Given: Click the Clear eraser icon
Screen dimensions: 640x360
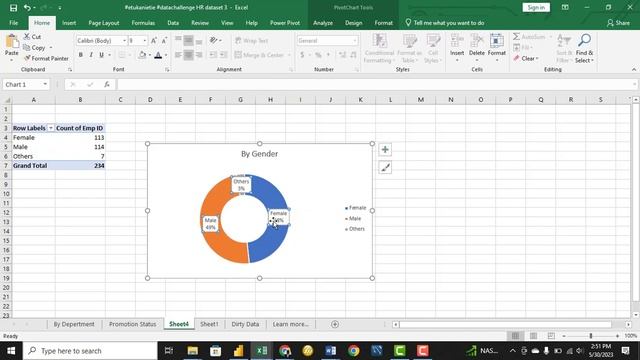Looking at the screenshot, I should coord(516,58).
